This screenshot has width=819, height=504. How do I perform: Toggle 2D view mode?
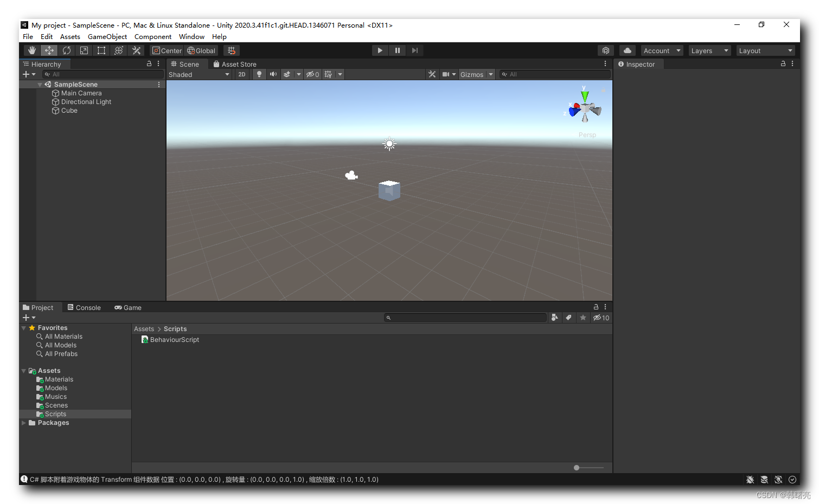(242, 74)
